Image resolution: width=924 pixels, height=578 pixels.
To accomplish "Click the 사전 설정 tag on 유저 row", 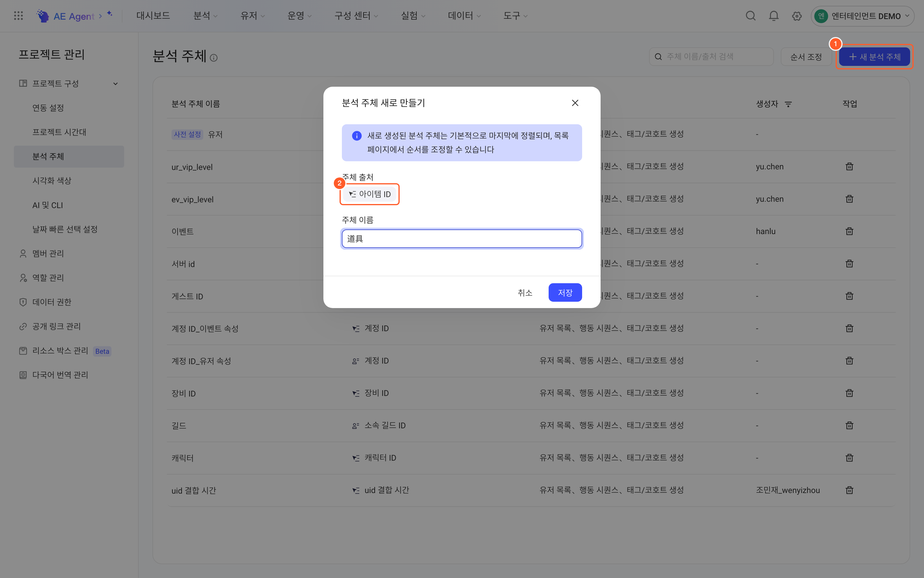I will coord(187,135).
